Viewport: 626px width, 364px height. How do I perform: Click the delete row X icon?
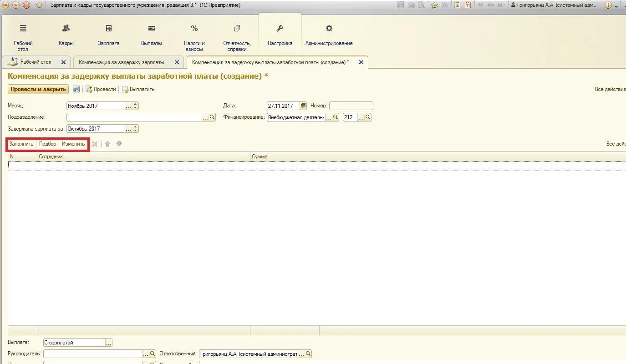click(x=95, y=144)
